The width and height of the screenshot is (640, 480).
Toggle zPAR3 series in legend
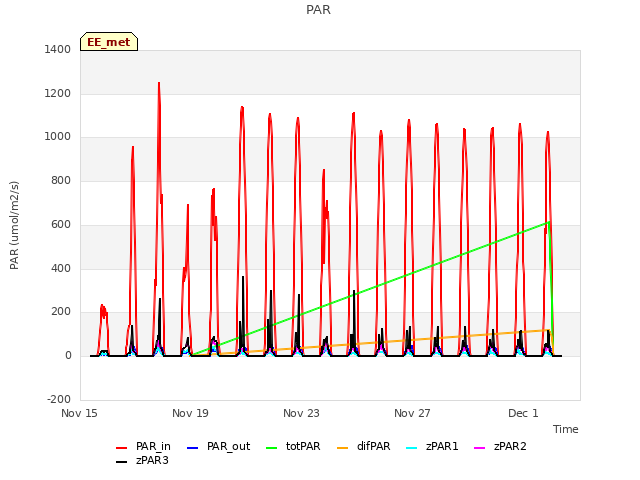[x=142, y=460]
